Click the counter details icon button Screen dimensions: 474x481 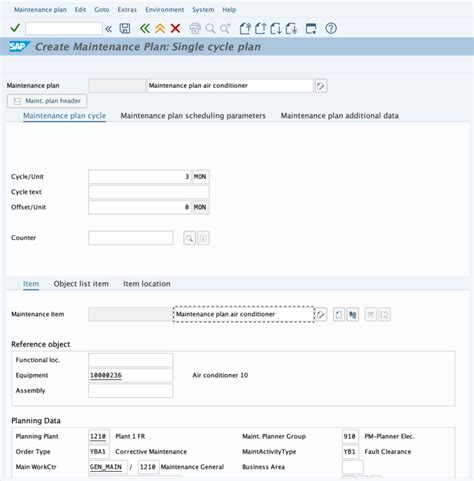pos(203,238)
